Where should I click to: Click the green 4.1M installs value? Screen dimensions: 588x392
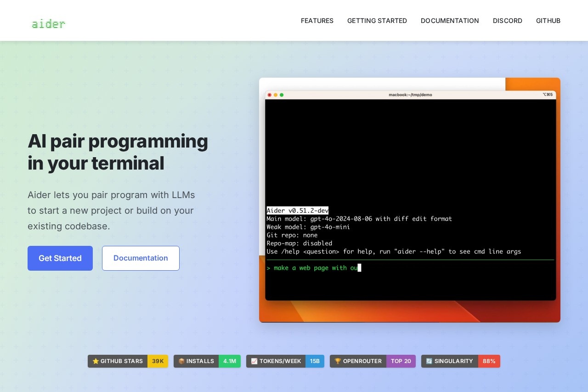click(x=229, y=361)
